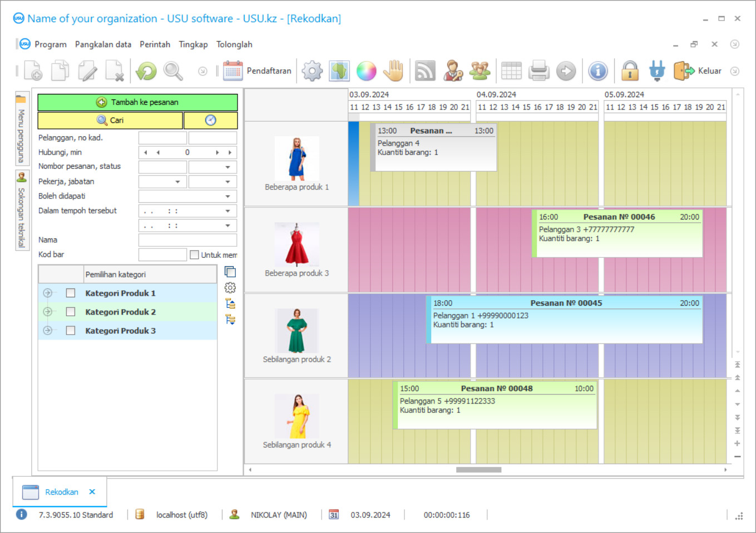Enable the 'Untuk mem' checkbox
756x533 pixels.
[194, 255]
